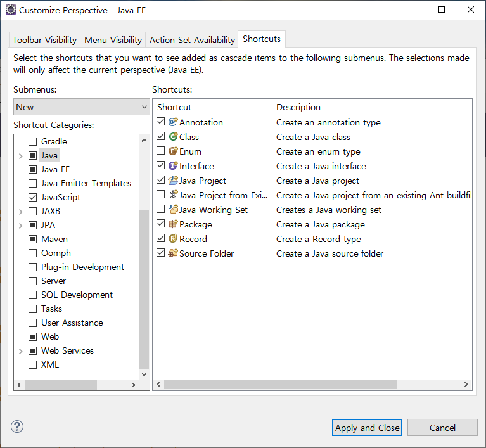
Task: Uncheck the Interface shortcut checkbox
Action: coord(160,165)
